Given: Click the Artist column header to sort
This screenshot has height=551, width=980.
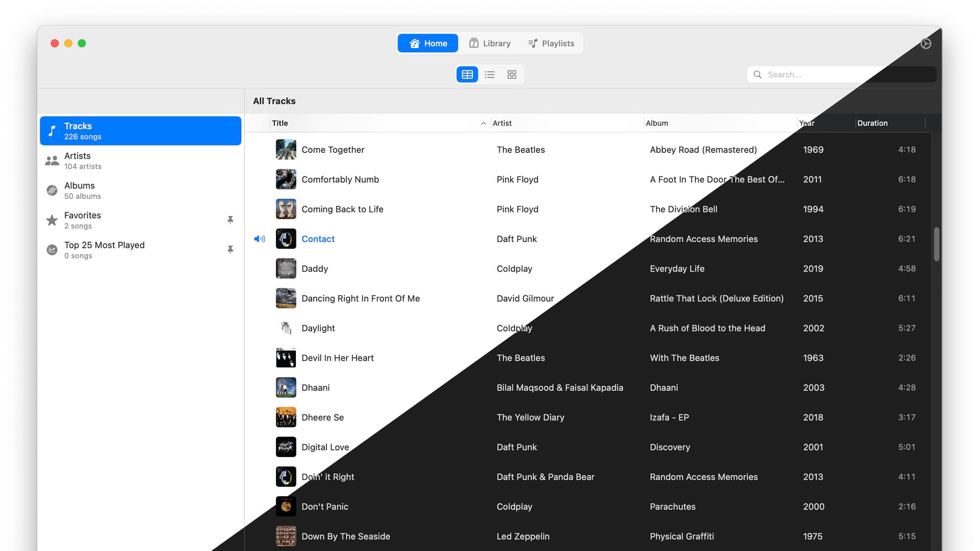Looking at the screenshot, I should pos(502,123).
